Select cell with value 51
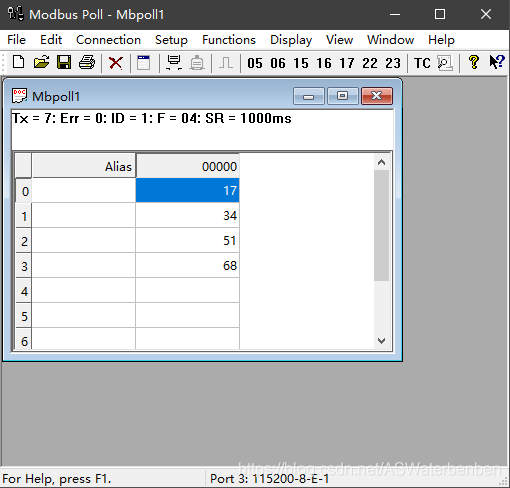The width and height of the screenshot is (510, 488). [x=188, y=240]
